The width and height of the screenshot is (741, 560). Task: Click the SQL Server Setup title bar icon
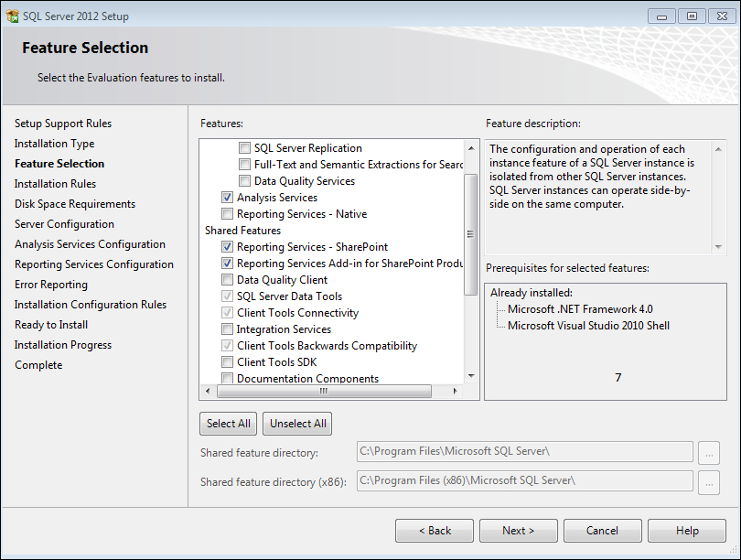pyautogui.click(x=12, y=16)
